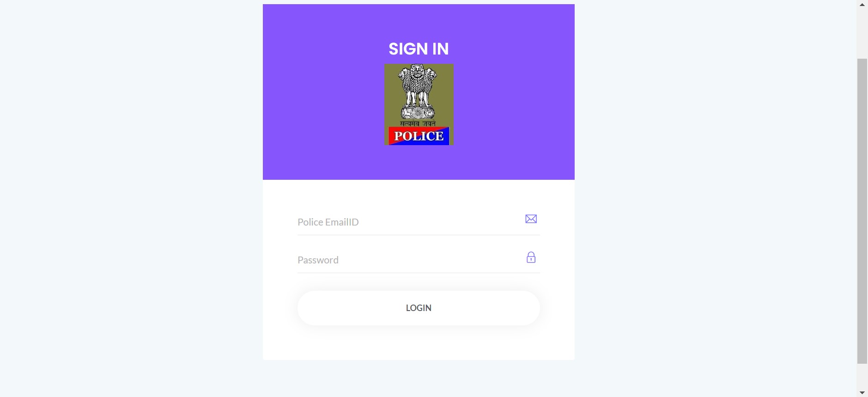Click blank white card area below LOGIN
The image size is (868, 397).
[x=419, y=343]
